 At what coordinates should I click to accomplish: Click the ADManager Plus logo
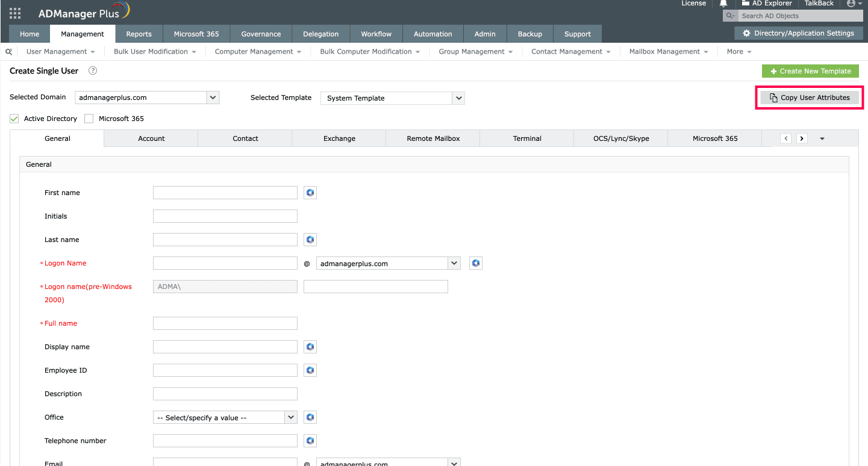[x=83, y=12]
